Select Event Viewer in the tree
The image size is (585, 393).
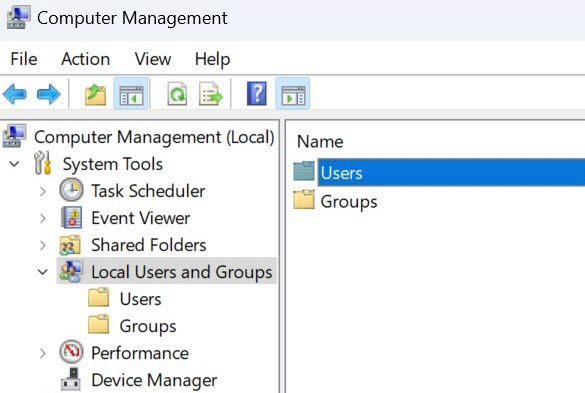[141, 218]
